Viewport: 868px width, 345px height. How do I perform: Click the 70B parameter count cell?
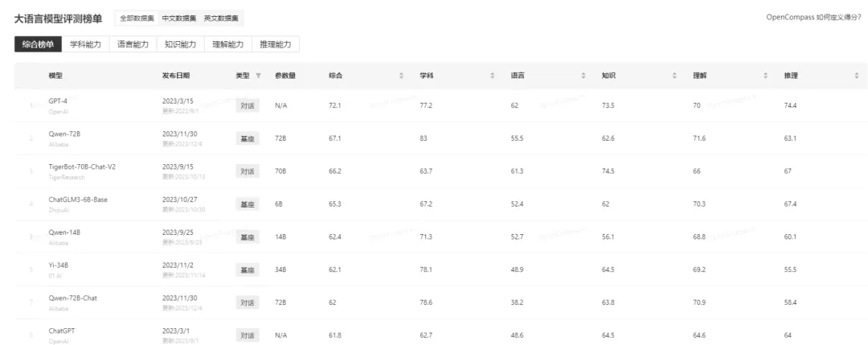280,171
